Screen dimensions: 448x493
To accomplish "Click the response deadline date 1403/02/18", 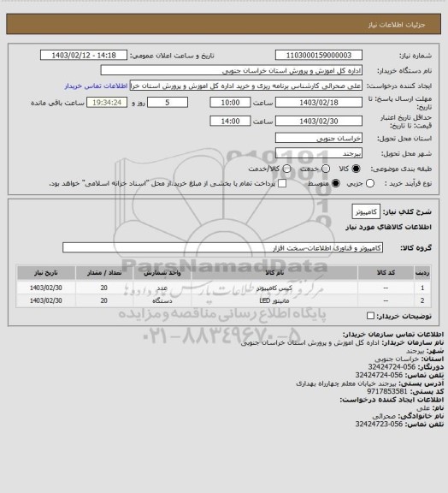I will pos(319,103).
